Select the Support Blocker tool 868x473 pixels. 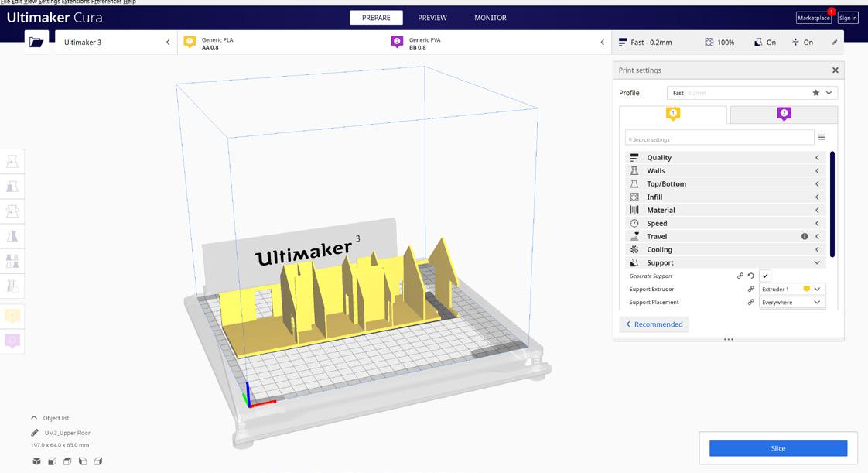pyautogui.click(x=12, y=286)
